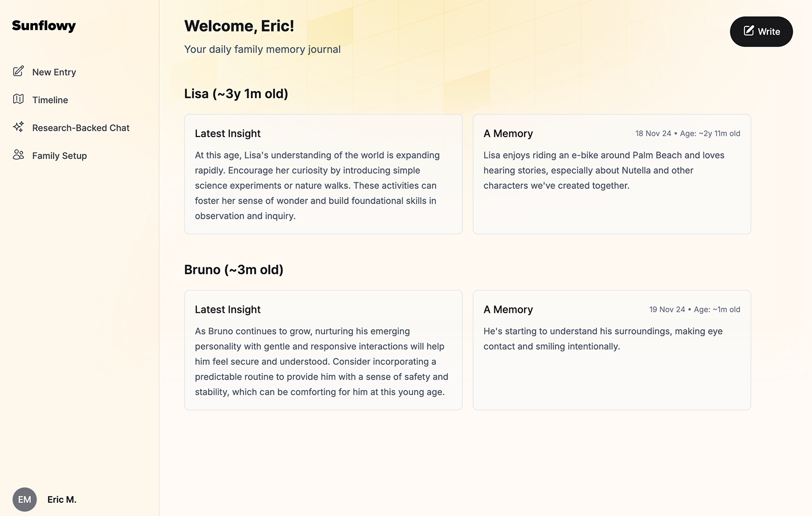Click the Sunflowy logo
Image resolution: width=812 pixels, height=516 pixels.
[x=44, y=25]
